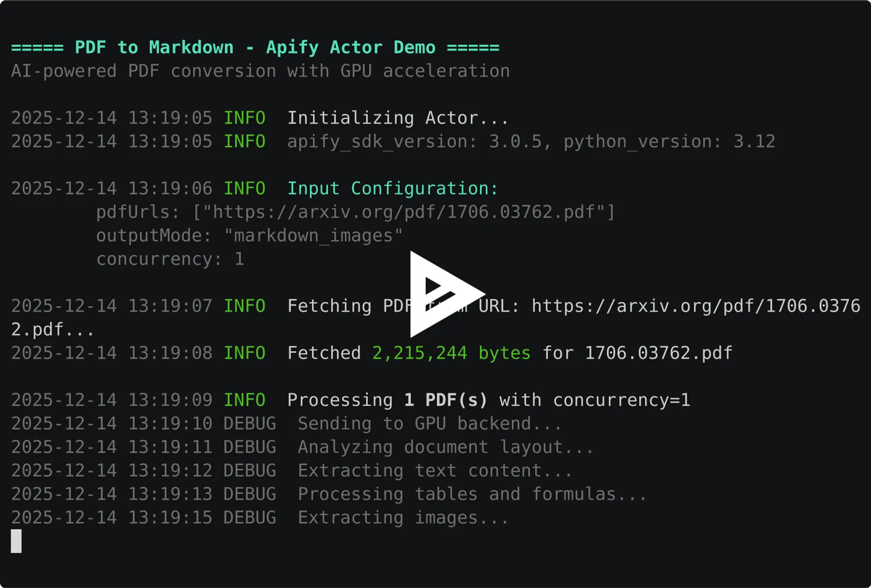This screenshot has width=871, height=588.
Task: Click the terminal cursor block at the bottom
Action: pos(16,541)
